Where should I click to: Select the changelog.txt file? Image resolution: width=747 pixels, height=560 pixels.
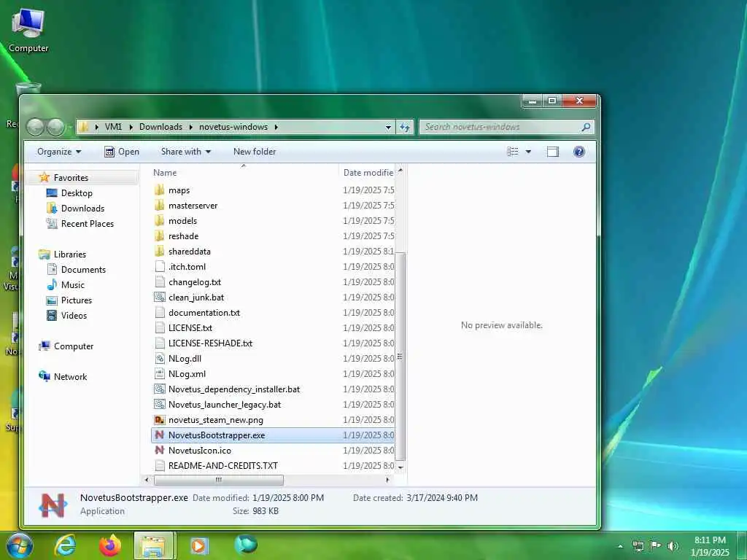coord(194,282)
